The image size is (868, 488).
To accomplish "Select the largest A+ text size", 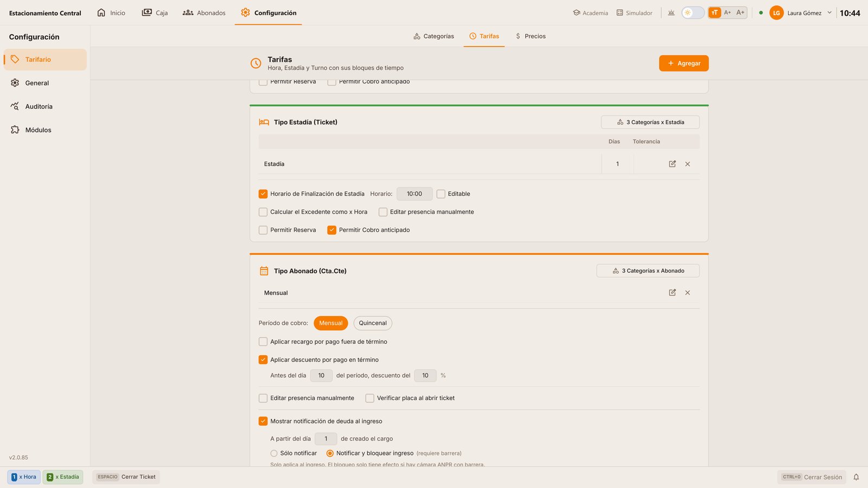I will coord(741,12).
